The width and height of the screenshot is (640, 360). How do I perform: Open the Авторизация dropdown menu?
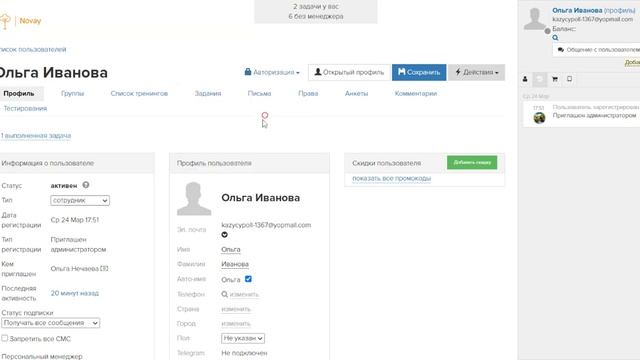tap(271, 72)
